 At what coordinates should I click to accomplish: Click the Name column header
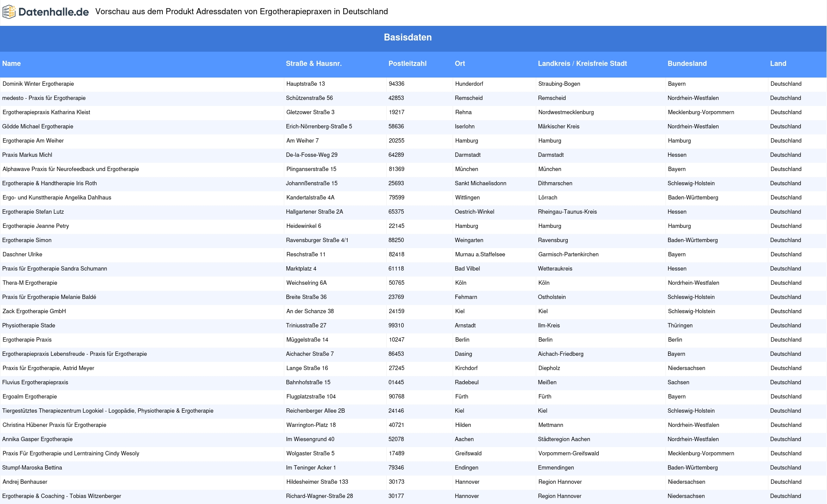(12, 64)
